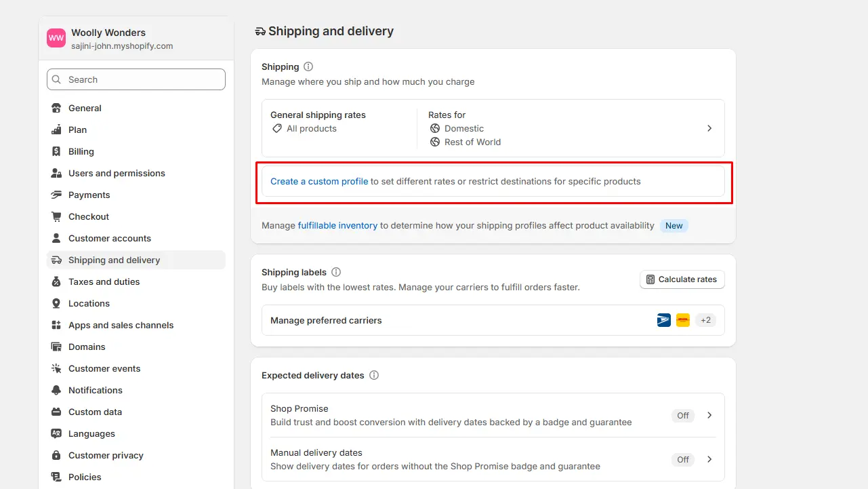Screen dimensions: 868x489
Task: Click the Notifications bell icon
Action: pyautogui.click(x=56, y=390)
